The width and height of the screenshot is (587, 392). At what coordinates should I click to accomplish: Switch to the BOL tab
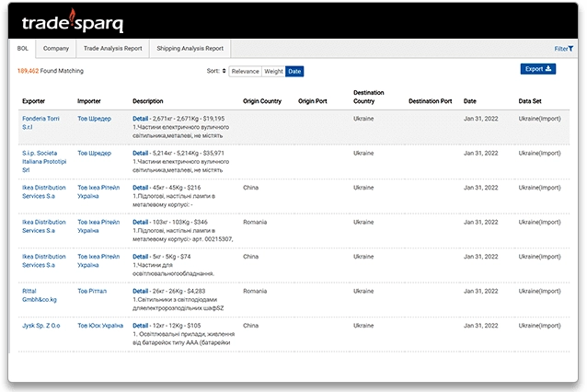[x=22, y=49]
